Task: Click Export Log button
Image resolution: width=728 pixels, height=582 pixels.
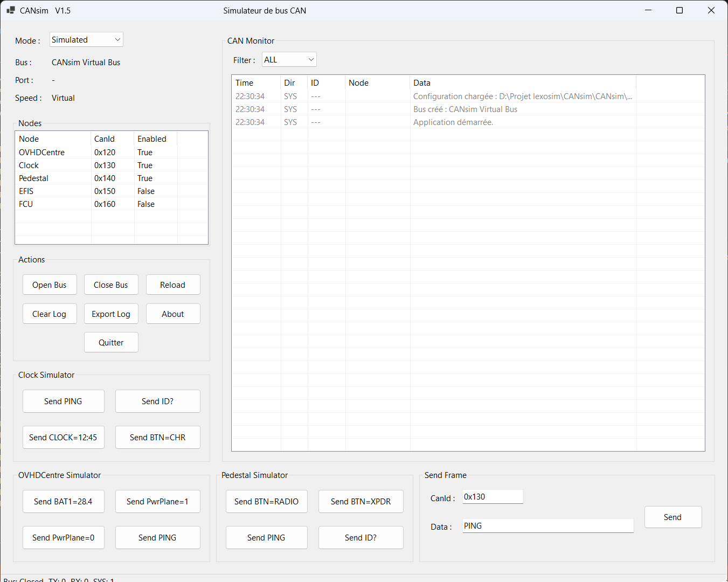Action: tap(111, 314)
